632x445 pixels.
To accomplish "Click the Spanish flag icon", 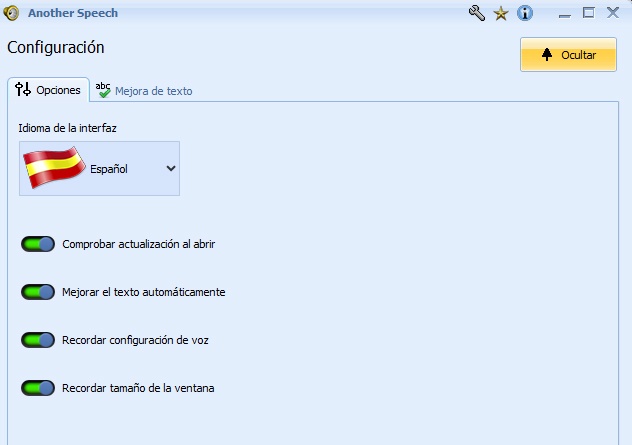I will tap(54, 167).
